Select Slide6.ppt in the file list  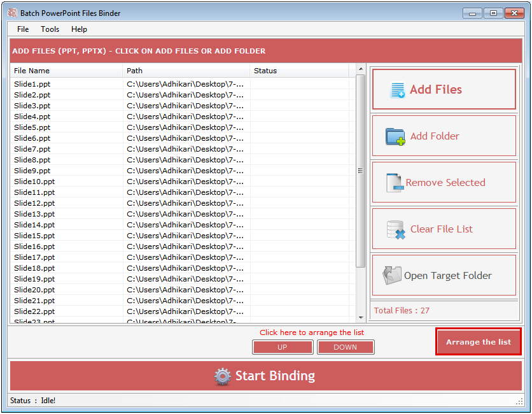[x=32, y=139]
